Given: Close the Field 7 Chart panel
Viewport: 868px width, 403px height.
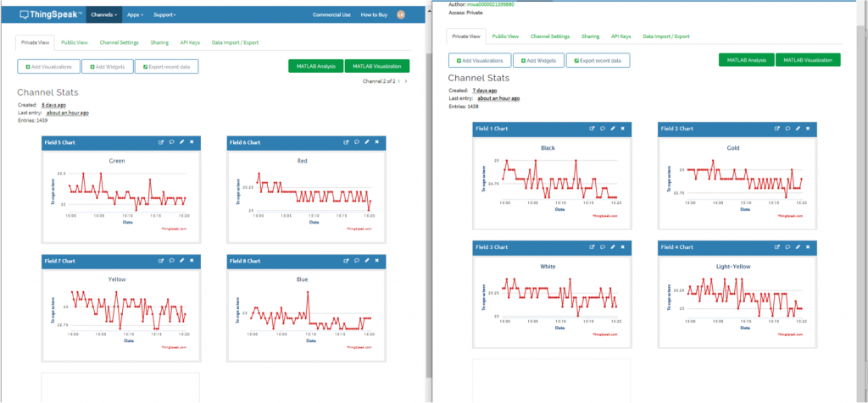Looking at the screenshot, I should coord(192,261).
